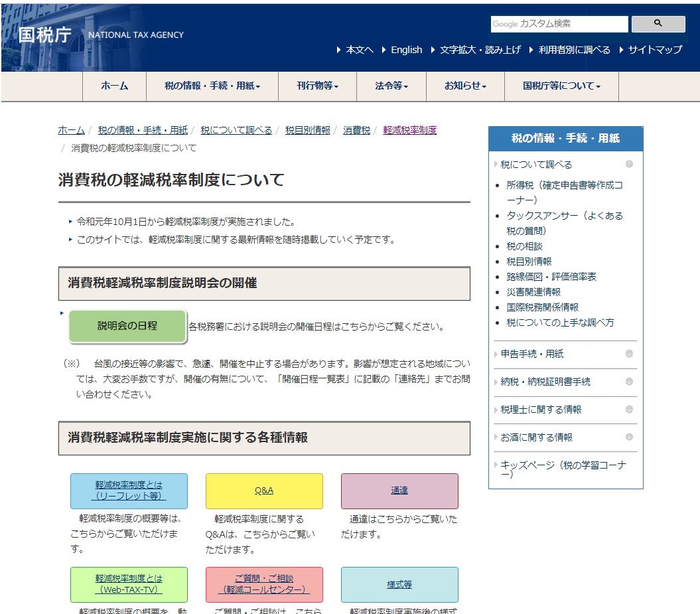The width and height of the screenshot is (700, 614).
Task: Click 消費税 breadcrumb link
Action: point(357,130)
